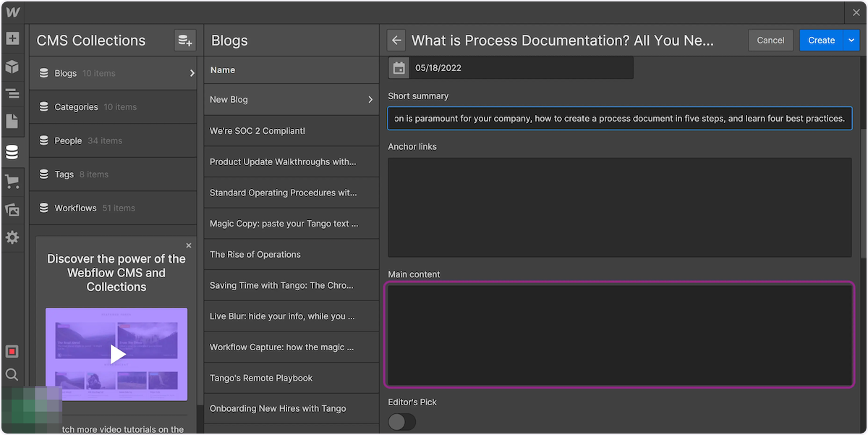Open the Pages panel icon
The image size is (868, 435).
12,121
